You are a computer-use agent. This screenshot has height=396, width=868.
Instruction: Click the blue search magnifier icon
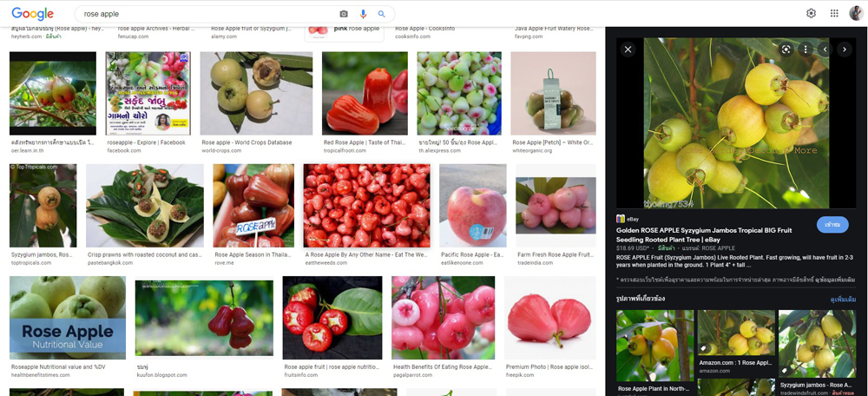381,14
